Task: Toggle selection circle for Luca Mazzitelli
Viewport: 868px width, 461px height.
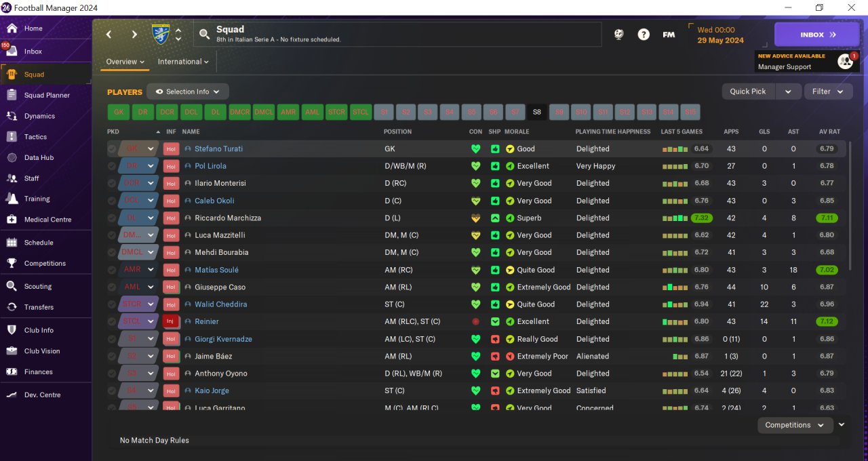Action: point(112,235)
